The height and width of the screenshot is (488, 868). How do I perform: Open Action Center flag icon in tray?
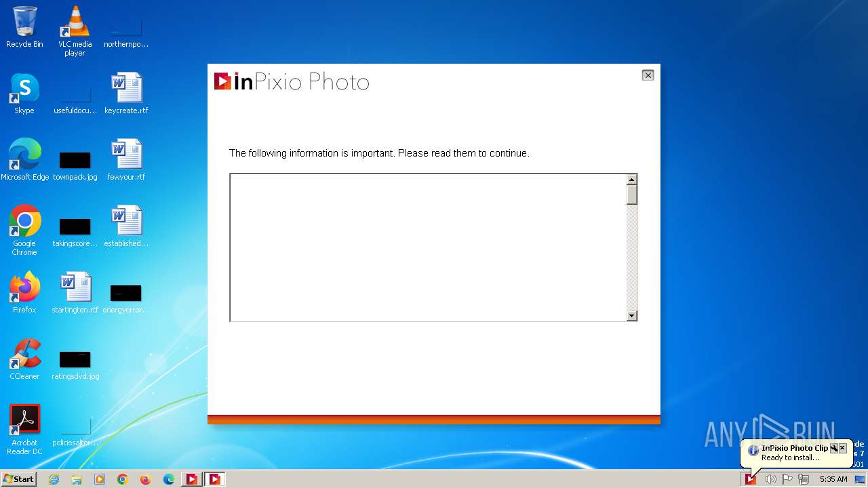pyautogui.click(x=787, y=479)
